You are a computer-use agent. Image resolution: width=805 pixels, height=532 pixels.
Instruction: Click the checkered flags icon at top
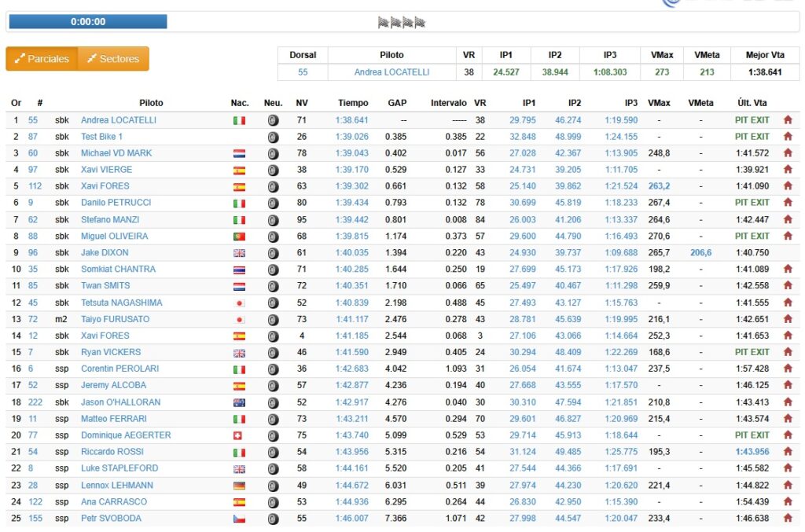(402, 23)
